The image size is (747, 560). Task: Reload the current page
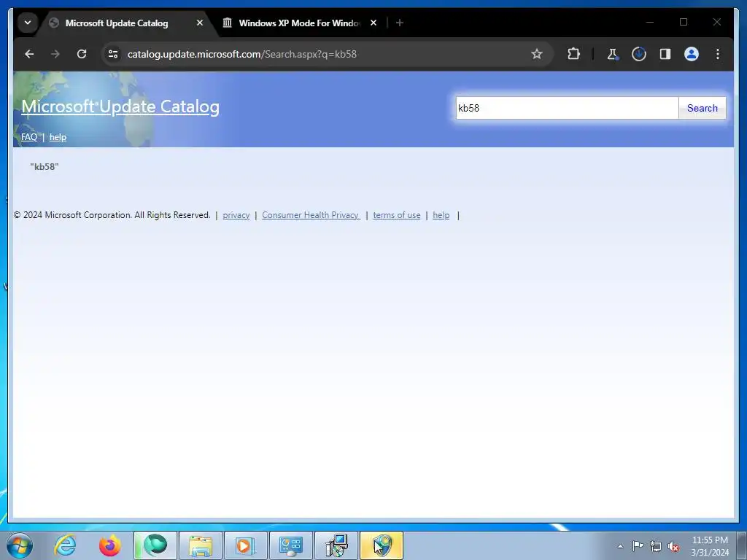point(82,54)
